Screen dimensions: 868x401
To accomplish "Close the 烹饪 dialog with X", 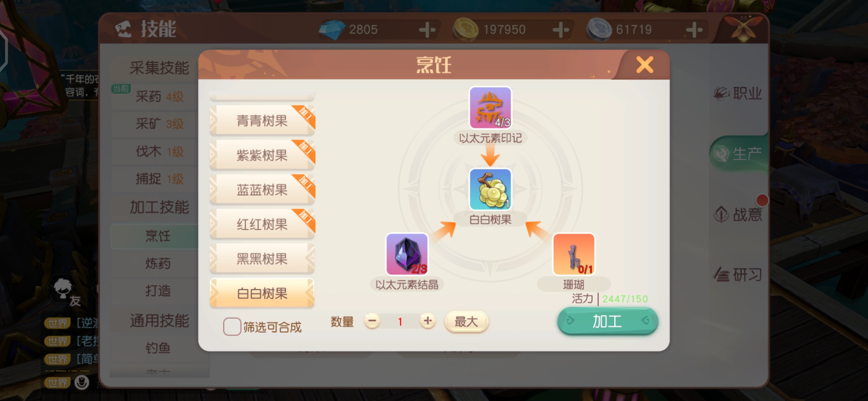I will point(645,65).
